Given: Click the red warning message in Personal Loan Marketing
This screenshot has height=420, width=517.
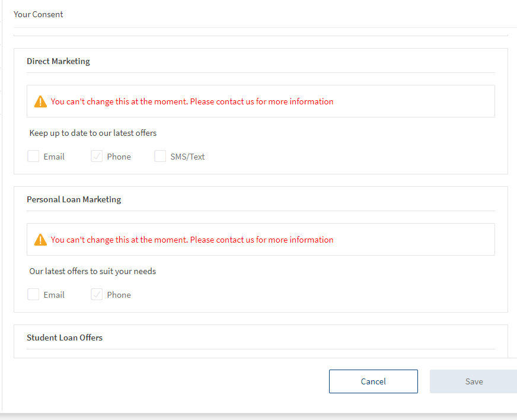Looking at the screenshot, I should coord(192,240).
